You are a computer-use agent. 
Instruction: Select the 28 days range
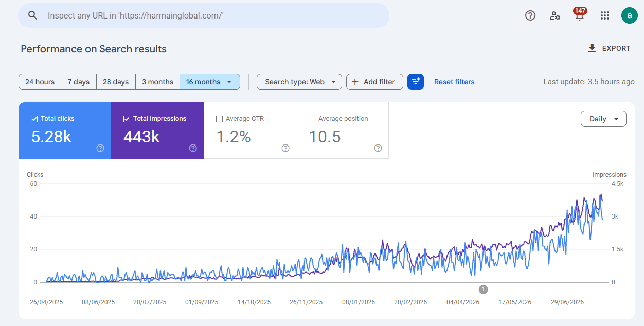116,82
